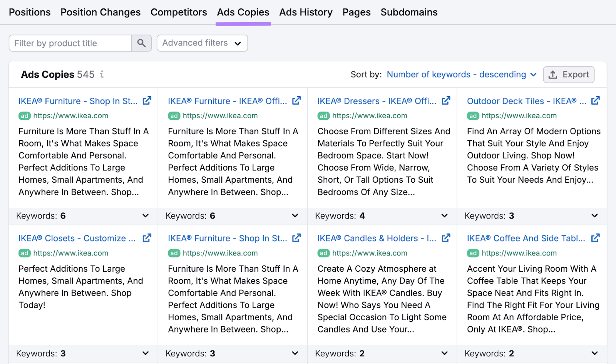
Task: Click the green ad badge on IKEA Candles card
Action: [x=323, y=253]
